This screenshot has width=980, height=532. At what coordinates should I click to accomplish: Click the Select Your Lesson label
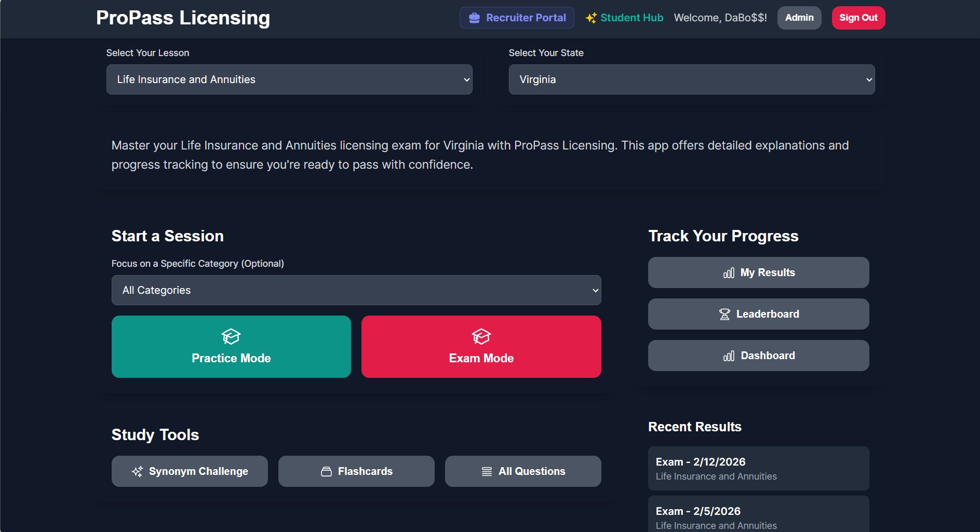click(x=148, y=53)
